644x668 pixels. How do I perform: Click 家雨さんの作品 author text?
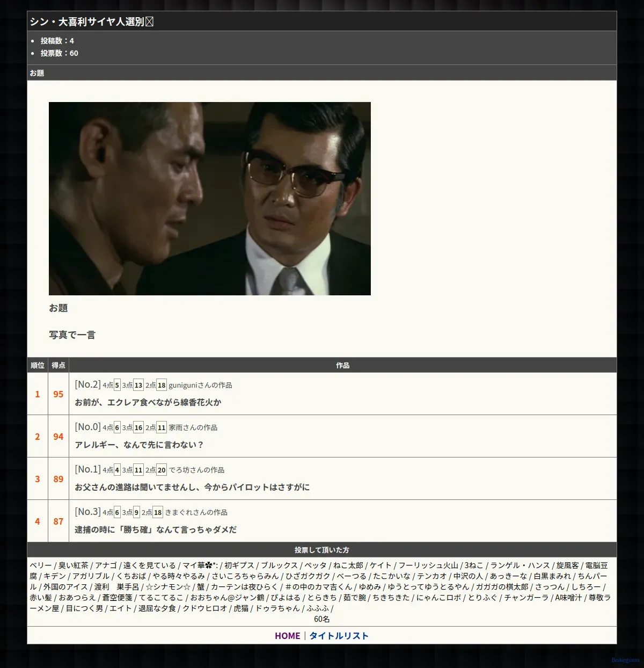coord(193,427)
